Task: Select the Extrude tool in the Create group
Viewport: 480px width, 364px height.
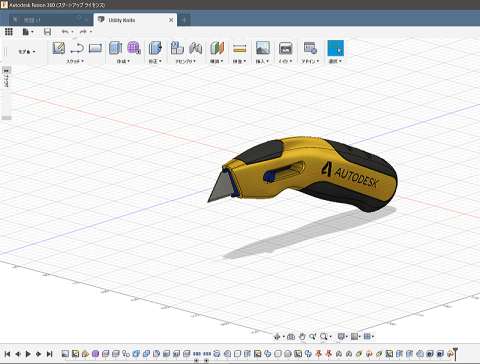Action: click(115, 48)
